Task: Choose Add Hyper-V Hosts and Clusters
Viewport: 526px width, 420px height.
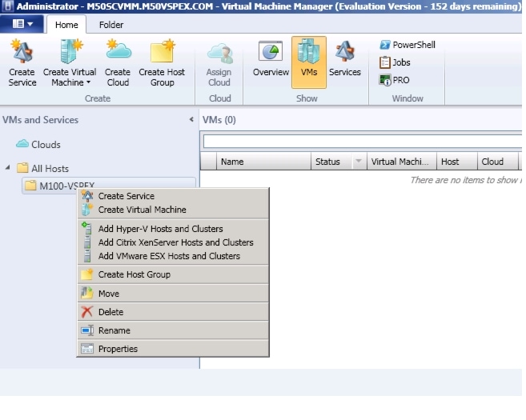Action: pos(173,229)
